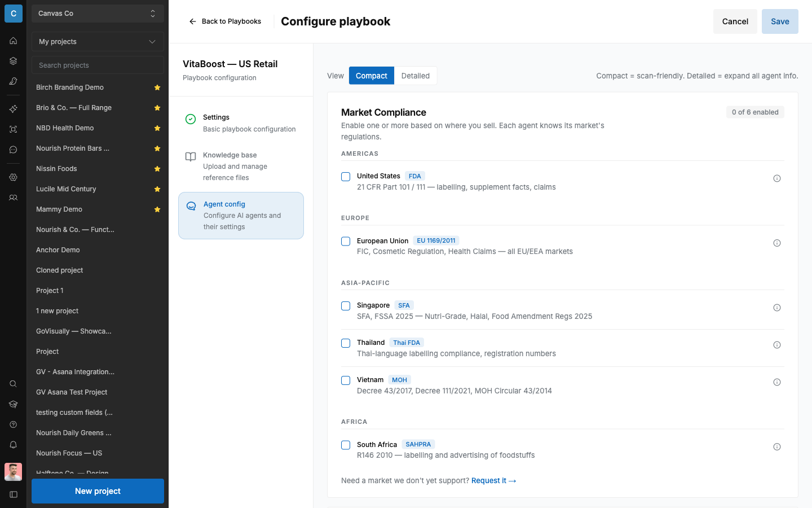Click the star beside Nissin Foods
Viewport: 812px width, 508px height.
157,169
